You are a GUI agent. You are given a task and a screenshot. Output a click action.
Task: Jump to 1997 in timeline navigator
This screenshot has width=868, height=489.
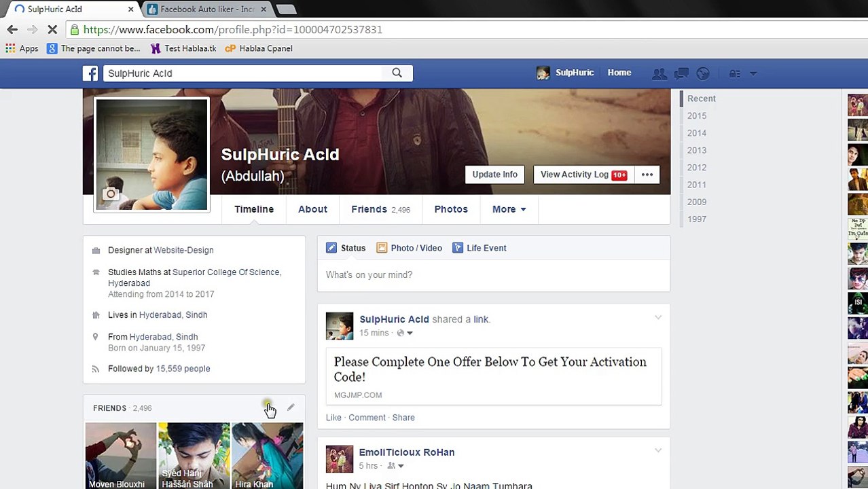(697, 219)
